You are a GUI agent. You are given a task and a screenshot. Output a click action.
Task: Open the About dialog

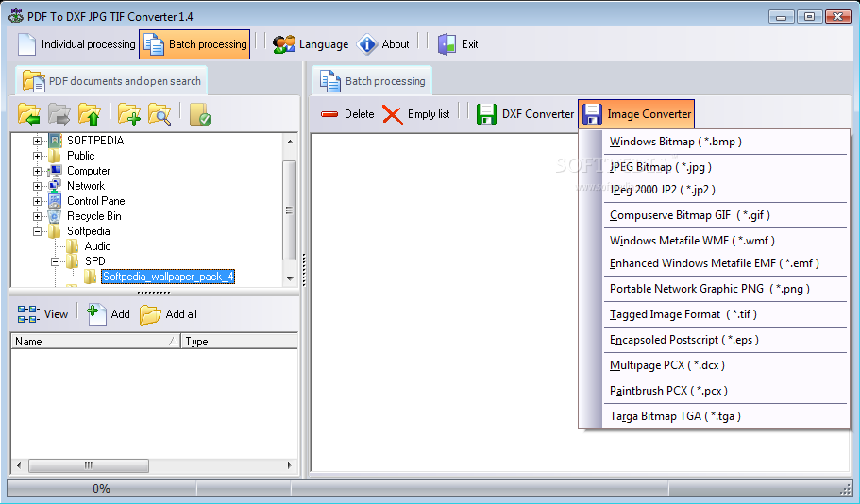(383, 44)
